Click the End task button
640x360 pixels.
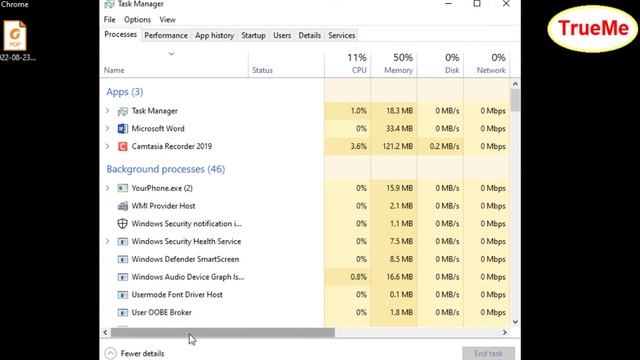click(489, 353)
